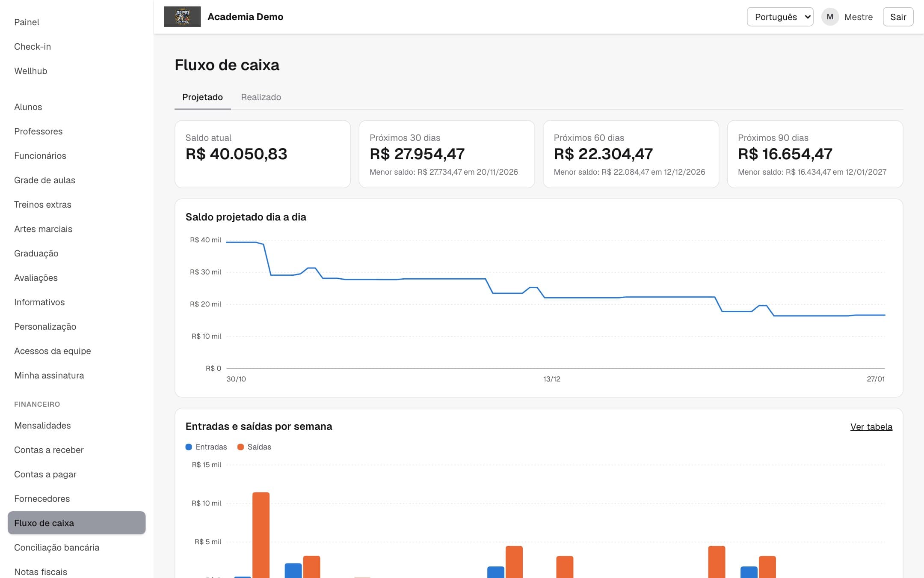Open Treinos extras page
This screenshot has height=578, width=924.
[77, 205]
